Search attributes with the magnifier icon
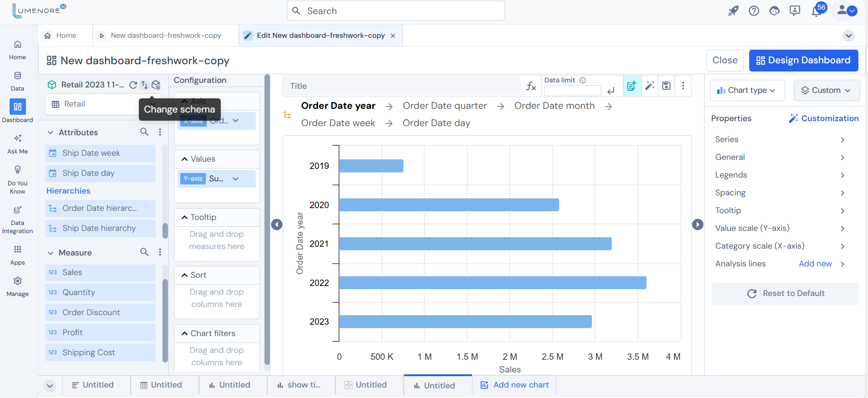868x398 pixels. coord(144,132)
